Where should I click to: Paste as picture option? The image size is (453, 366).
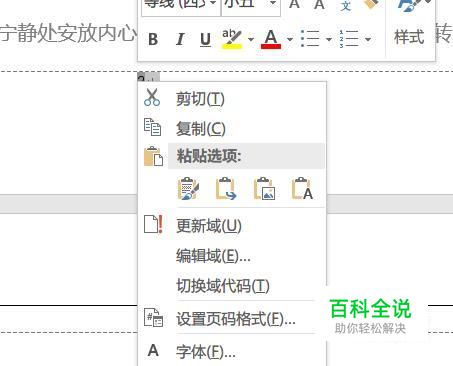click(264, 189)
